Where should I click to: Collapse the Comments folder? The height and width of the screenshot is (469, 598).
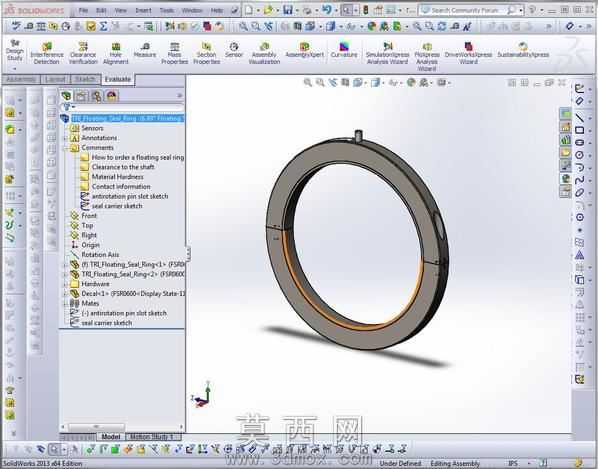65,148
